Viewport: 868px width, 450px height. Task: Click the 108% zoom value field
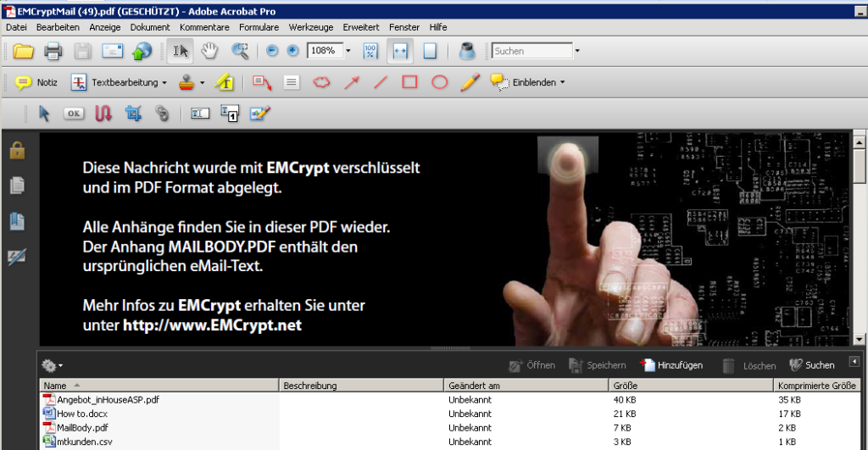325,51
